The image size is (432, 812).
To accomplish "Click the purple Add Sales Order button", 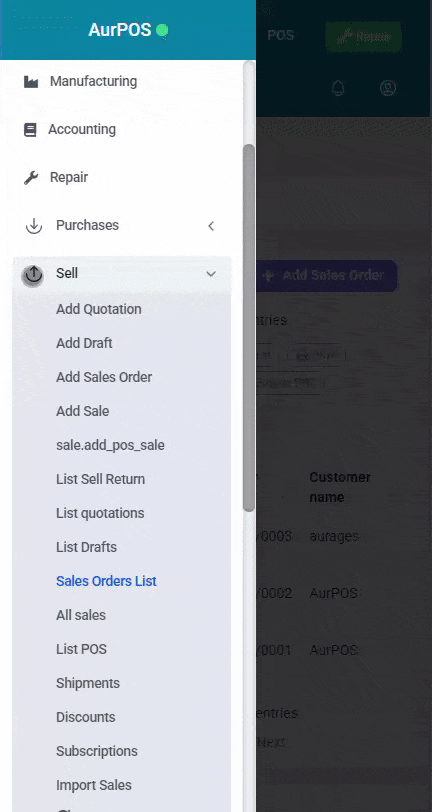I will tap(326, 276).
